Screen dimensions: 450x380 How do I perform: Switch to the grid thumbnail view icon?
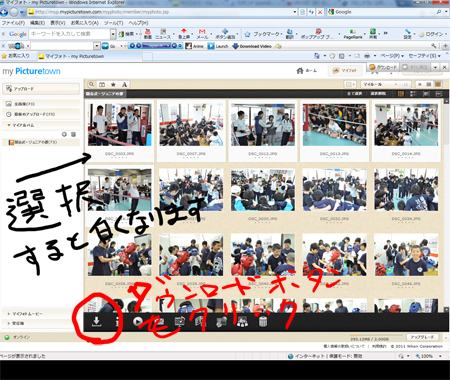tap(401, 94)
